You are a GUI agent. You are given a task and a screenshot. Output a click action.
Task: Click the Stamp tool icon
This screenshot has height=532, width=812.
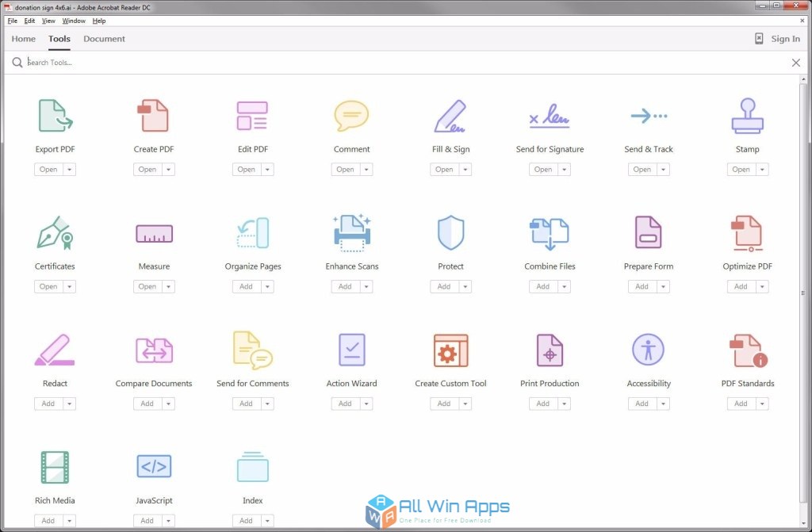coord(747,116)
